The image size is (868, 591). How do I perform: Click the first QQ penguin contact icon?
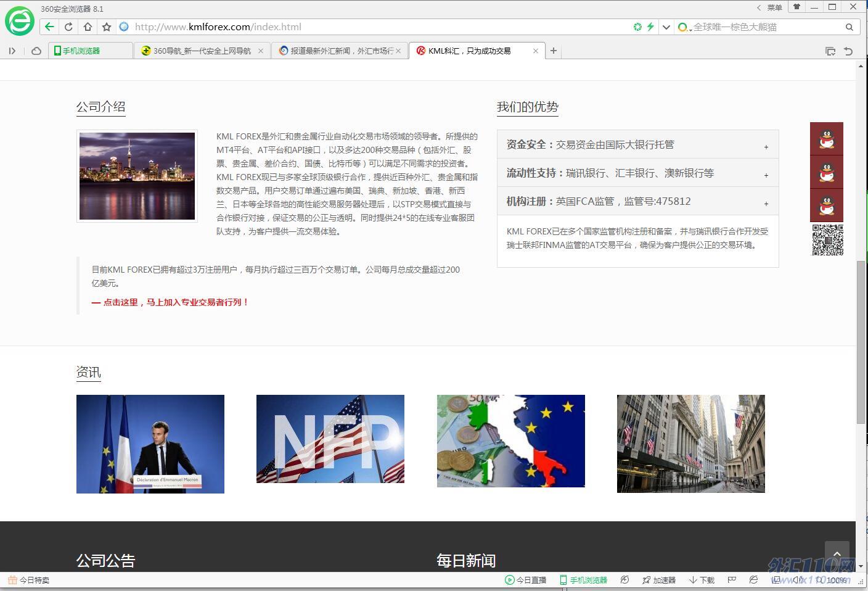click(826, 139)
